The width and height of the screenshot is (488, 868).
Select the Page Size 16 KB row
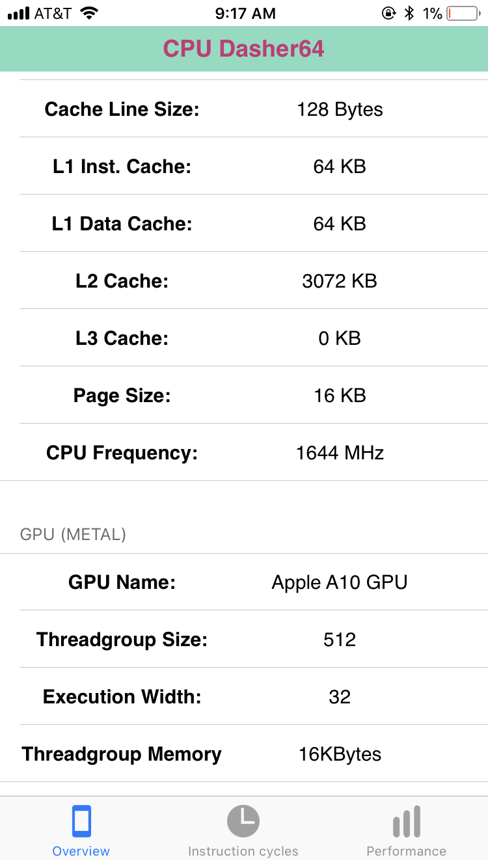244,395
